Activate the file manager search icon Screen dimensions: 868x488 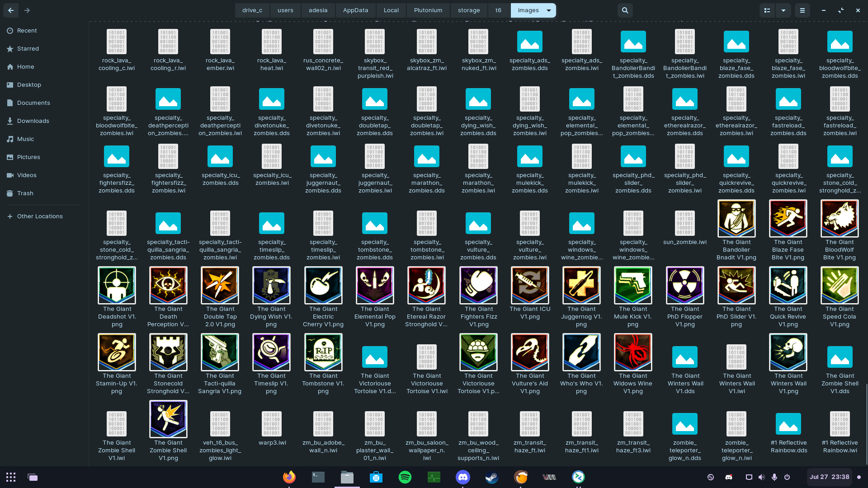click(x=625, y=10)
